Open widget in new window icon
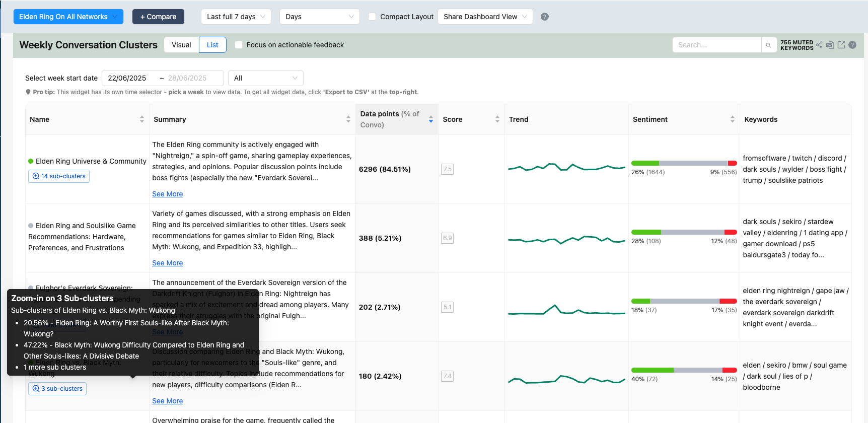The width and height of the screenshot is (868, 423). coord(841,45)
